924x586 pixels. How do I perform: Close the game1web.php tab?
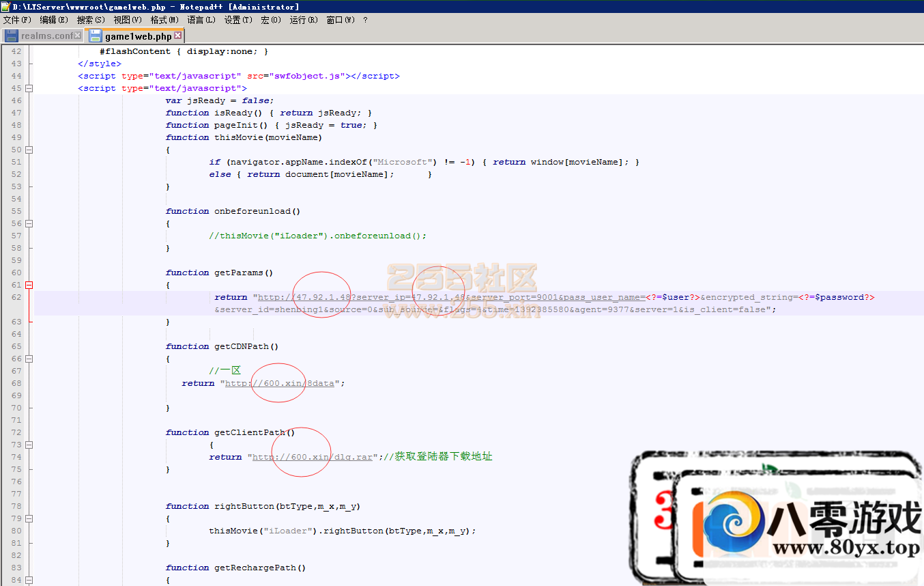(x=178, y=36)
